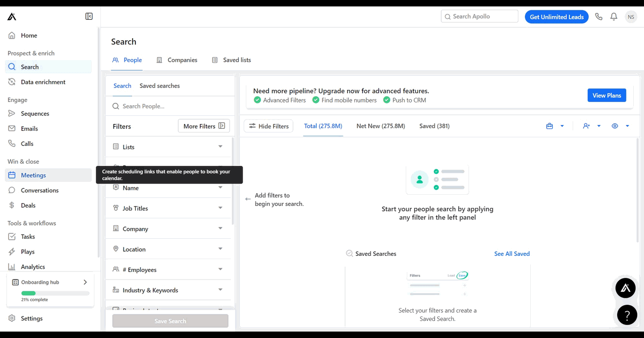Open the eye icon dropdown arrow
This screenshot has width=644, height=338.
pyautogui.click(x=627, y=126)
